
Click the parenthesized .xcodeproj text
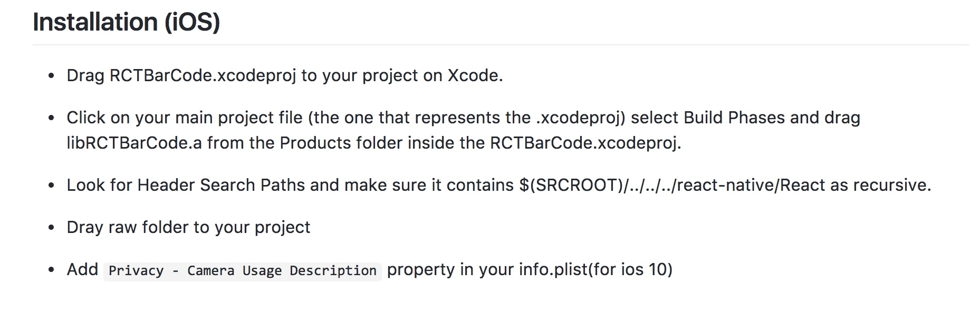580,118
